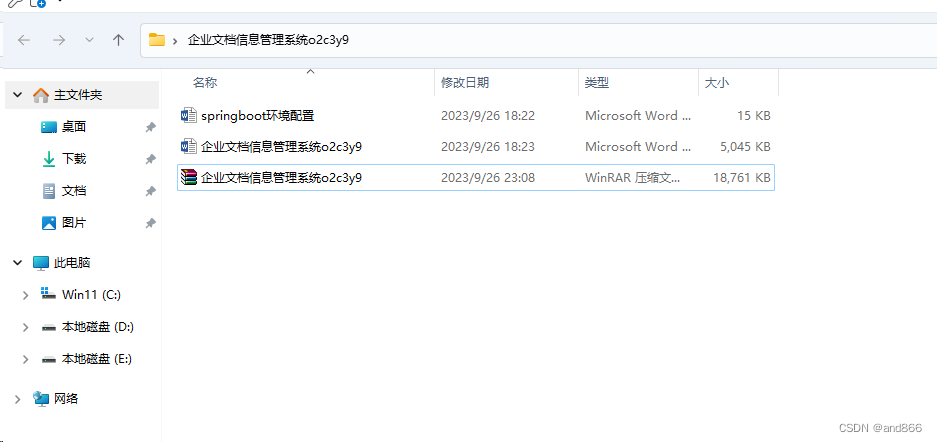Unpin 下载 using its pin icon
The width and height of the screenshot is (937, 442).
(151, 159)
